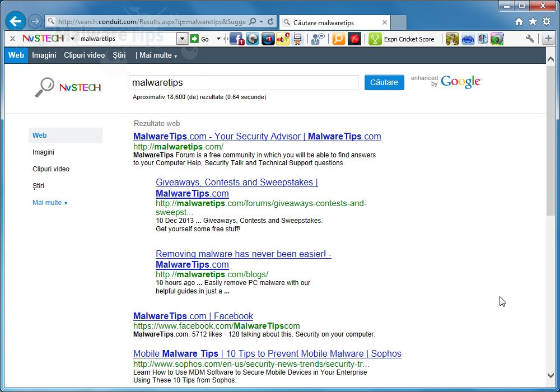The image size is (560, 392).
Task: Click the green camera lens toolbar icon
Action: click(x=497, y=39)
